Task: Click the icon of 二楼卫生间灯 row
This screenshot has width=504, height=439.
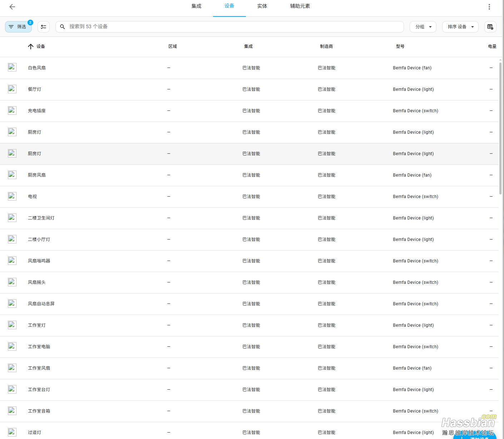Action: coord(12,218)
